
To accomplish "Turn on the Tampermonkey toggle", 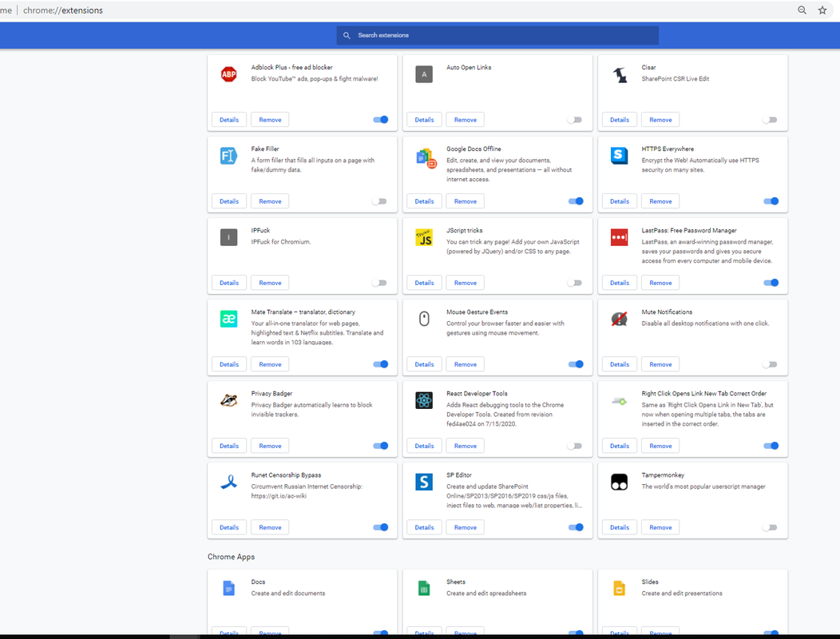I will pos(770,527).
